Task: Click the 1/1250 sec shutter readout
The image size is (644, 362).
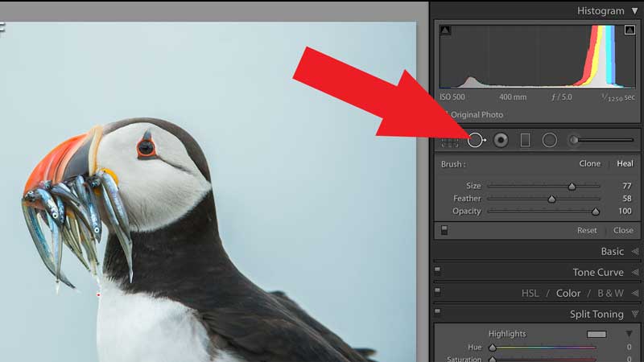Action: (x=618, y=97)
